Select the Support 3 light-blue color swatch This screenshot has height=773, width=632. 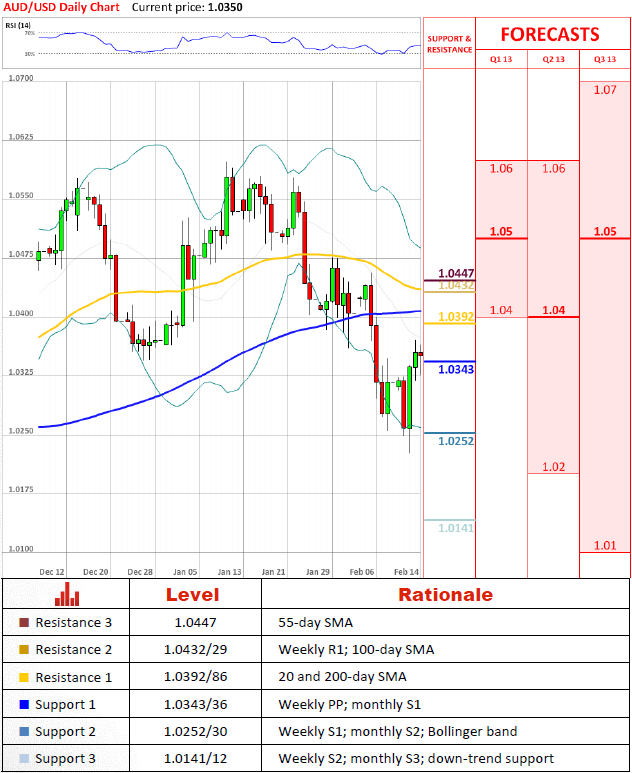point(24,759)
